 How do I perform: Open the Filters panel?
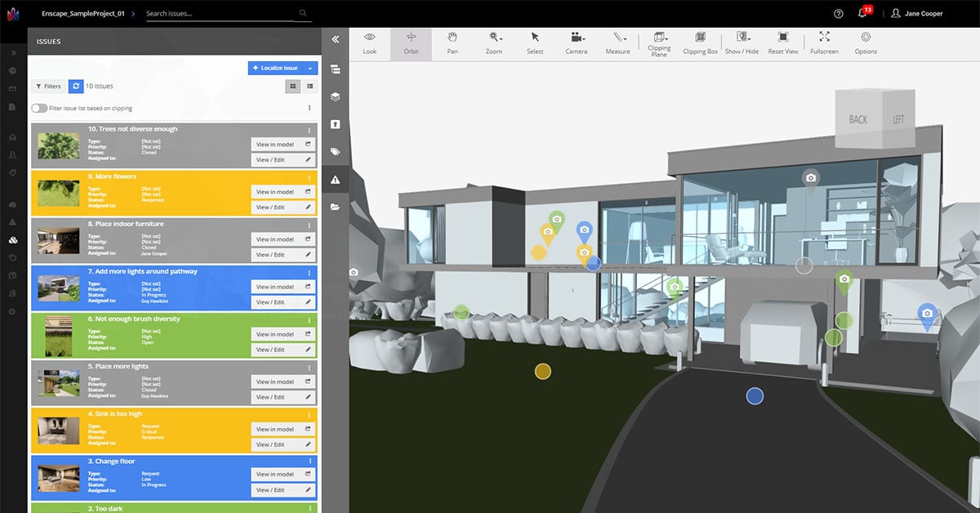[x=48, y=86]
